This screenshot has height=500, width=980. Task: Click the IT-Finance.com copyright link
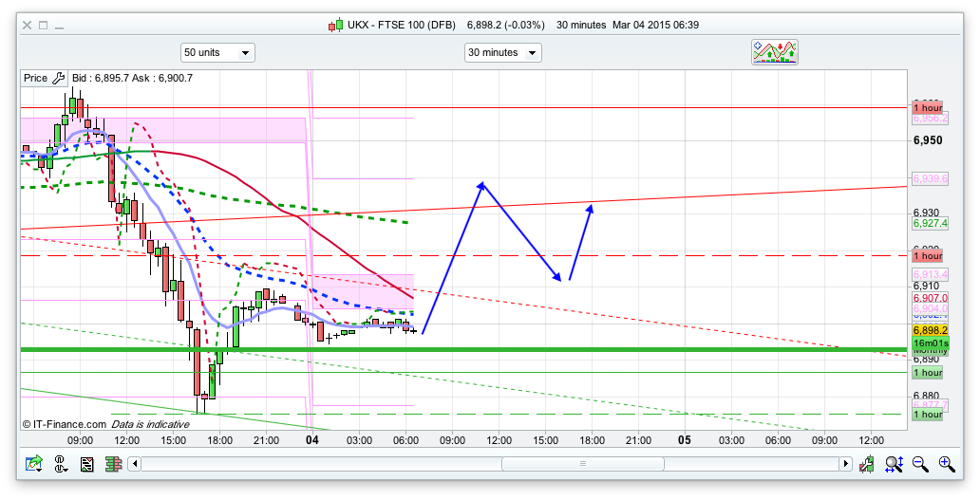pyautogui.click(x=65, y=424)
